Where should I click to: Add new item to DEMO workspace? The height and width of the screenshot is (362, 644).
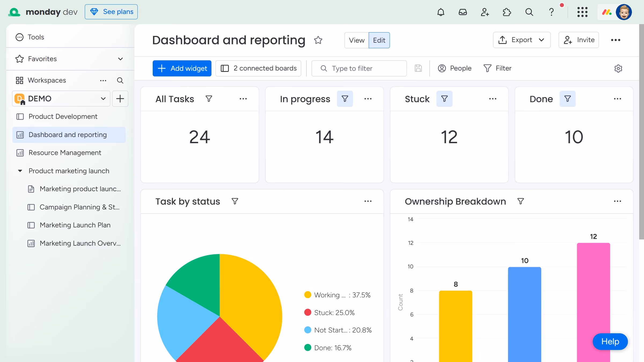click(120, 99)
